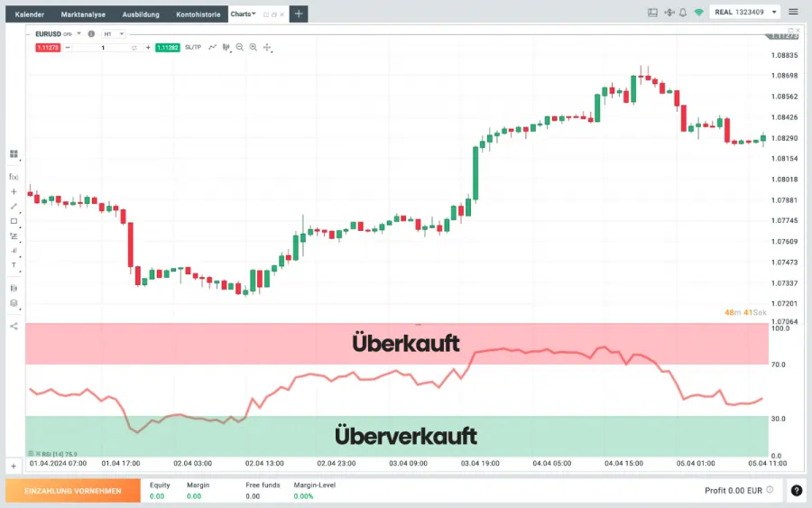
Task: Open the chart layout grid icon
Action: [14, 153]
